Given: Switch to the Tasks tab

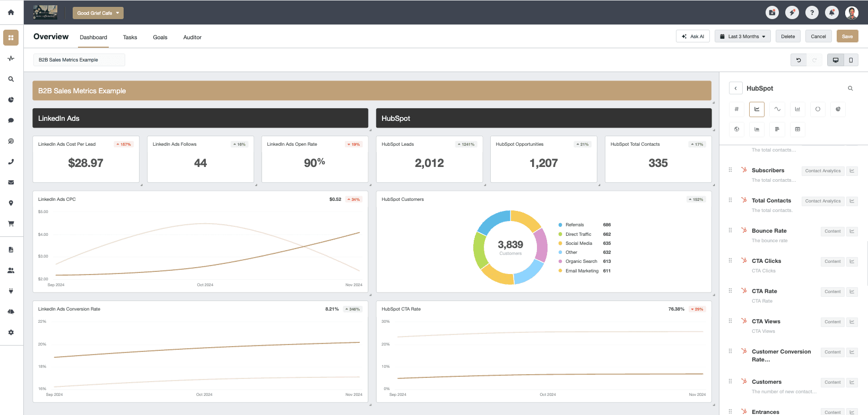Looking at the screenshot, I should click(x=130, y=38).
